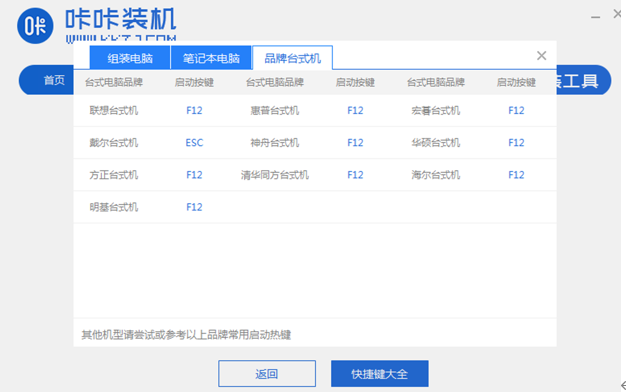Click the F12 key for 联想台式机

click(194, 111)
